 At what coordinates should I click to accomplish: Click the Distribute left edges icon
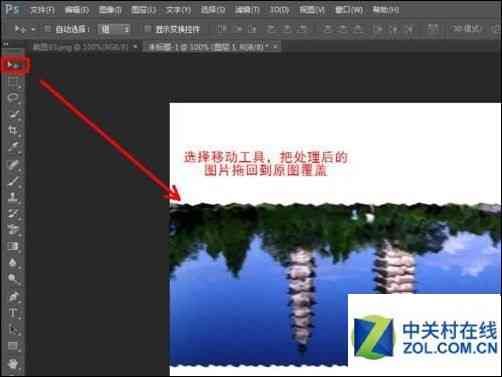pyautogui.click(x=379, y=29)
